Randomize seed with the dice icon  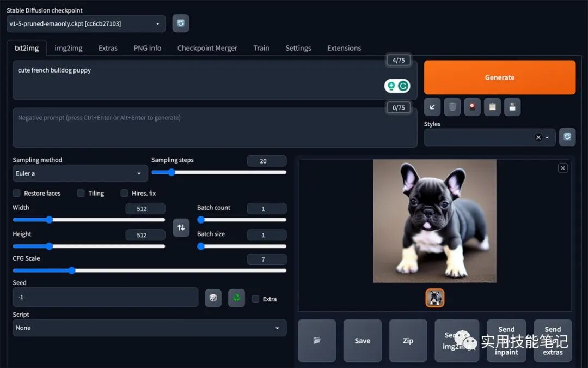point(213,298)
